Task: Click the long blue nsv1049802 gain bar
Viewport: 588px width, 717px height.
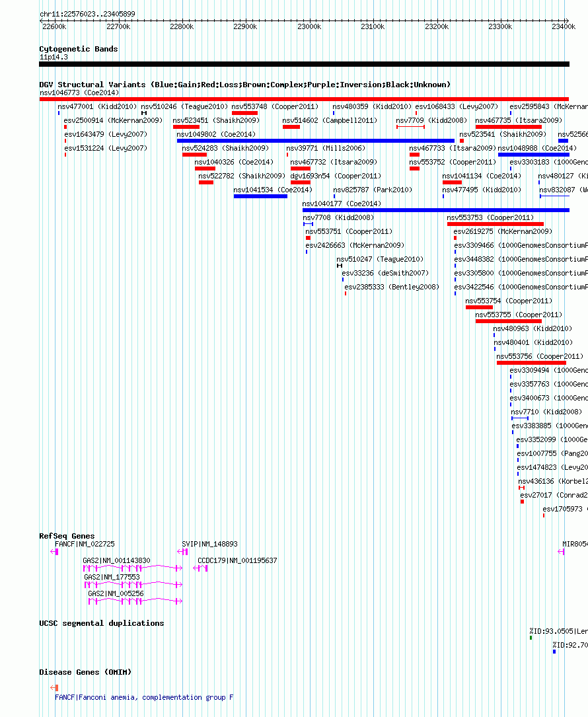Action: tap(316, 141)
